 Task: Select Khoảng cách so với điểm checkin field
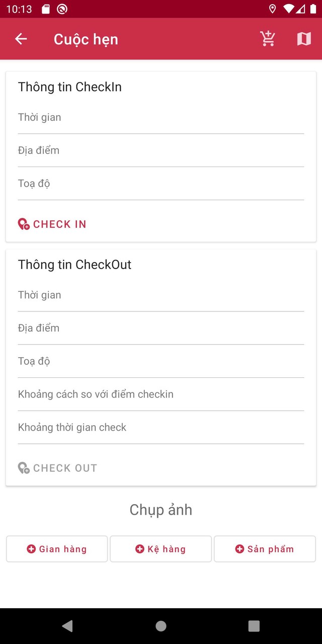pos(161,394)
